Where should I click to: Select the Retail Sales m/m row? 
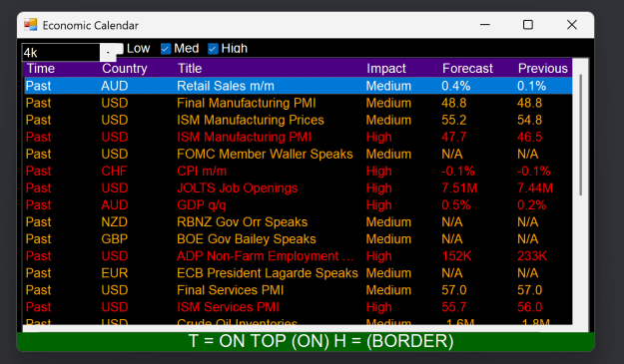299,86
